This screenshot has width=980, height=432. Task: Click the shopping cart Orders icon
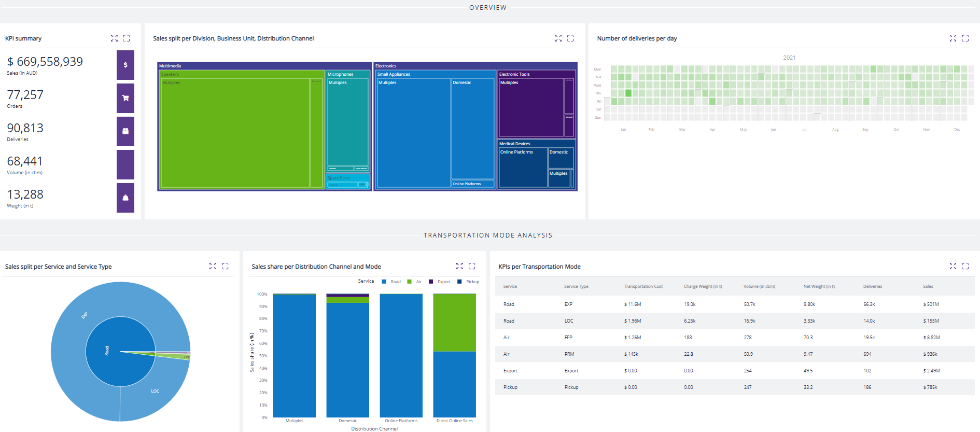click(125, 98)
